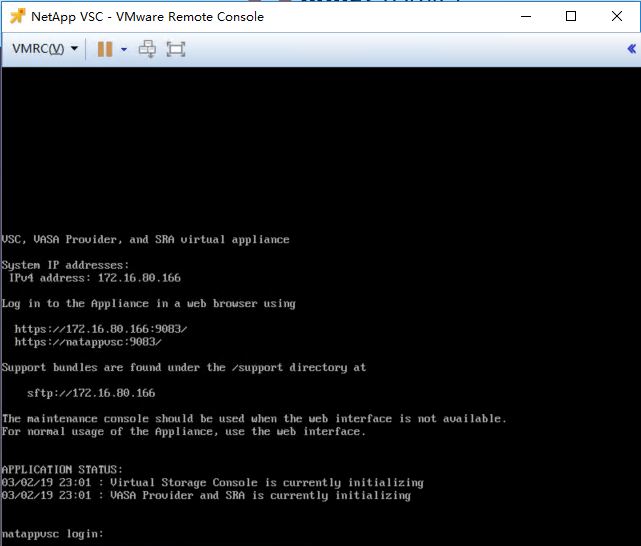Click the VASA Provider and SRA initializing line

[206, 495]
